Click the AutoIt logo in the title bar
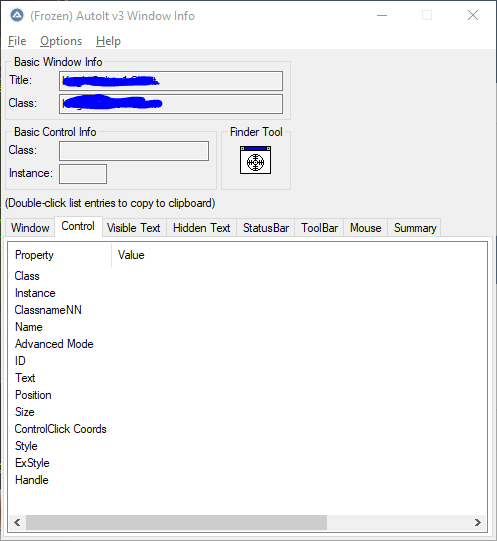The image size is (497, 541). tap(17, 16)
